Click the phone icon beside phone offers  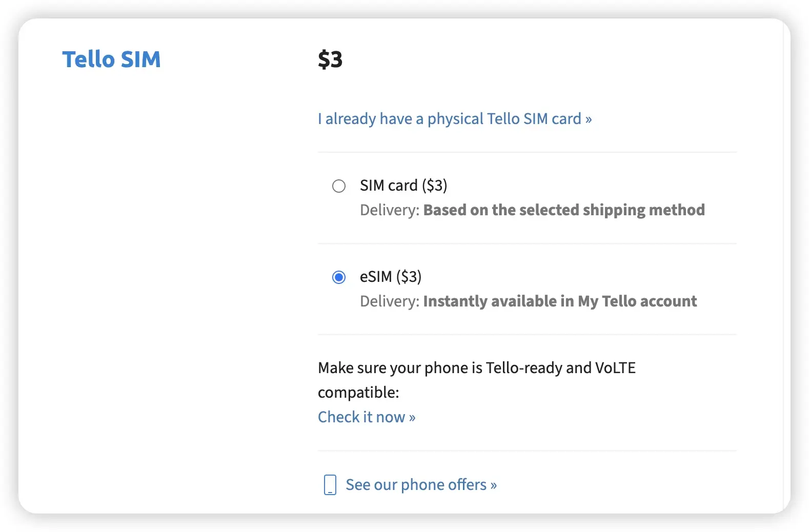pyautogui.click(x=330, y=484)
